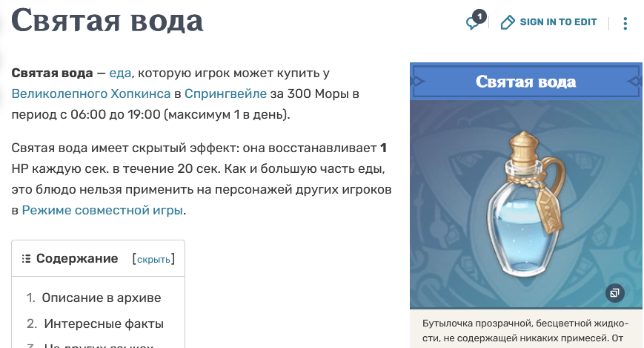This screenshot has width=644, height=348.
Task: Collapse contents via the скрыть toggle
Action: pyautogui.click(x=153, y=259)
